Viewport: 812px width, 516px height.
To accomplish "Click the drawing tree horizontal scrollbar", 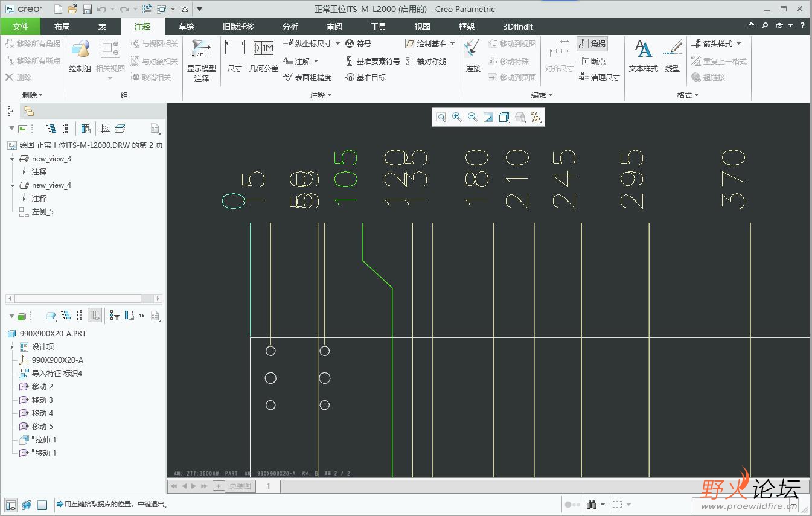I will pos(83,298).
